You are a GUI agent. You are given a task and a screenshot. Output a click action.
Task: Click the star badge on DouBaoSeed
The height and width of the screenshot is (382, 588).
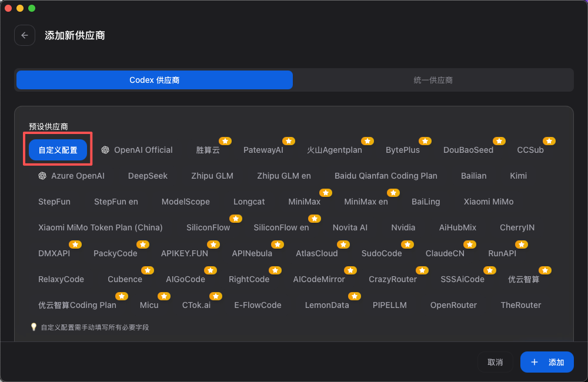point(499,141)
